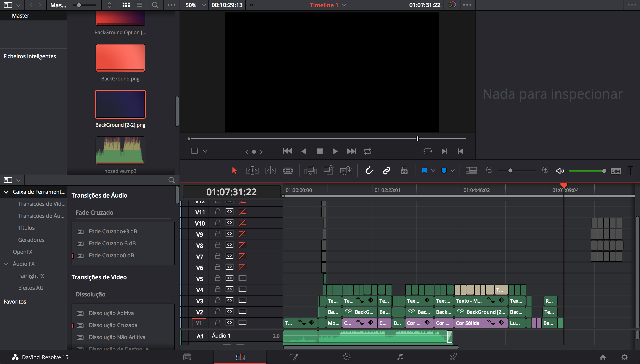Zoom out timeline with minus icon
This screenshot has height=364, width=640.
pyautogui.click(x=489, y=170)
